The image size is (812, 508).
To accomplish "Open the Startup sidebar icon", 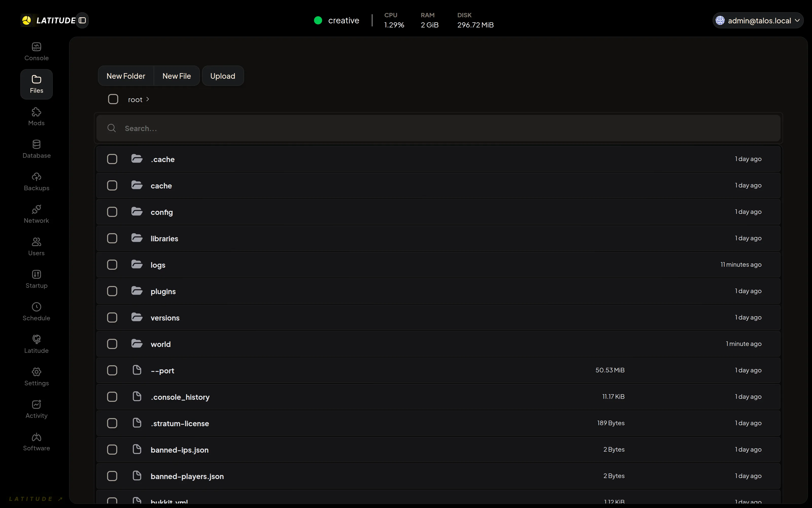I will pyautogui.click(x=36, y=275).
